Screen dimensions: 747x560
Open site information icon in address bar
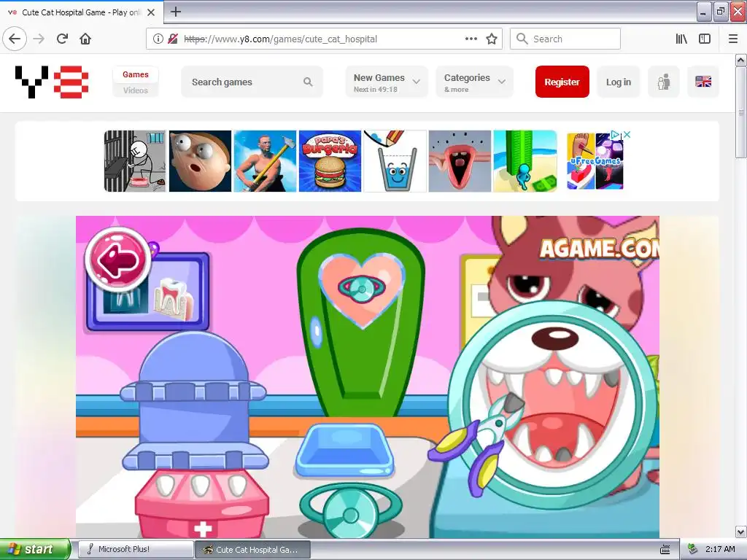[x=158, y=39]
